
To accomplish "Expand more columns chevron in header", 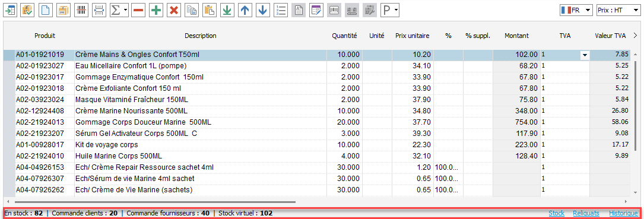I will (x=635, y=36).
